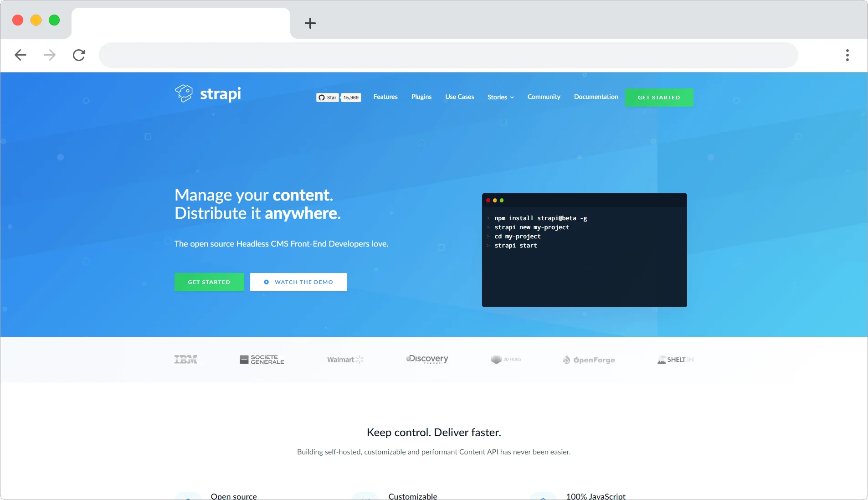Click the yellow macOS minimize window button
The width and height of the screenshot is (868, 500).
point(36,20)
